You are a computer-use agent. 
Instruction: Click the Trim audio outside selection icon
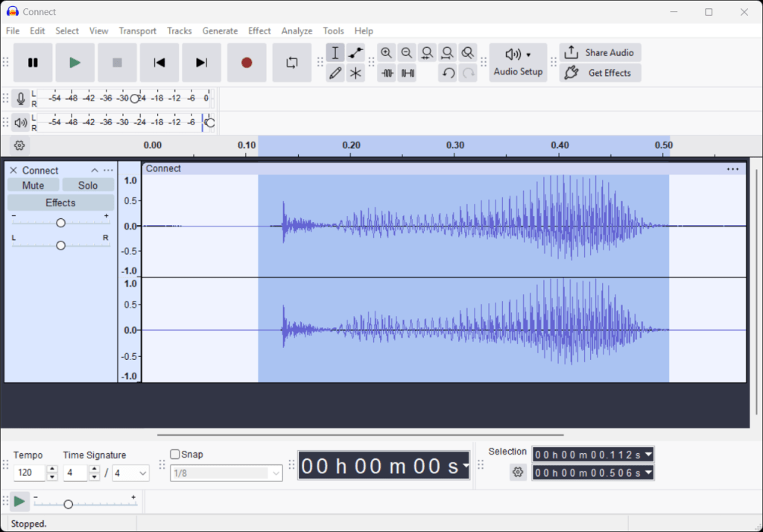(x=387, y=73)
